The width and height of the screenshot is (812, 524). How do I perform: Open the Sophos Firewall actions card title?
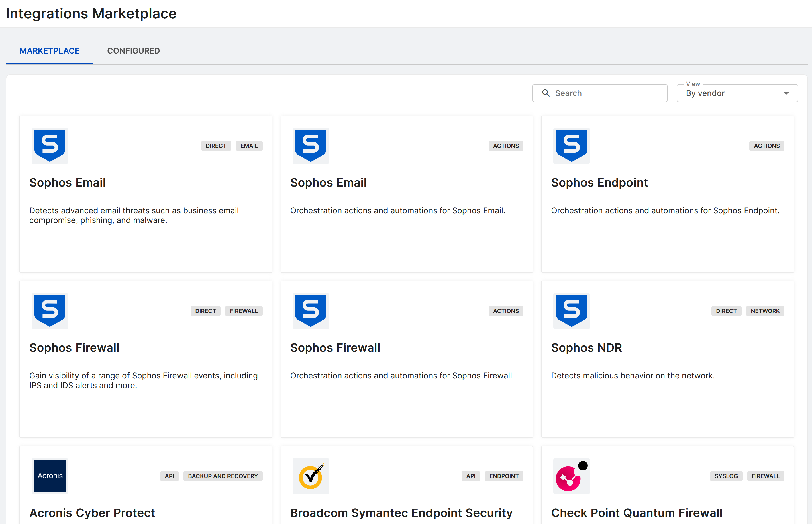(335, 347)
